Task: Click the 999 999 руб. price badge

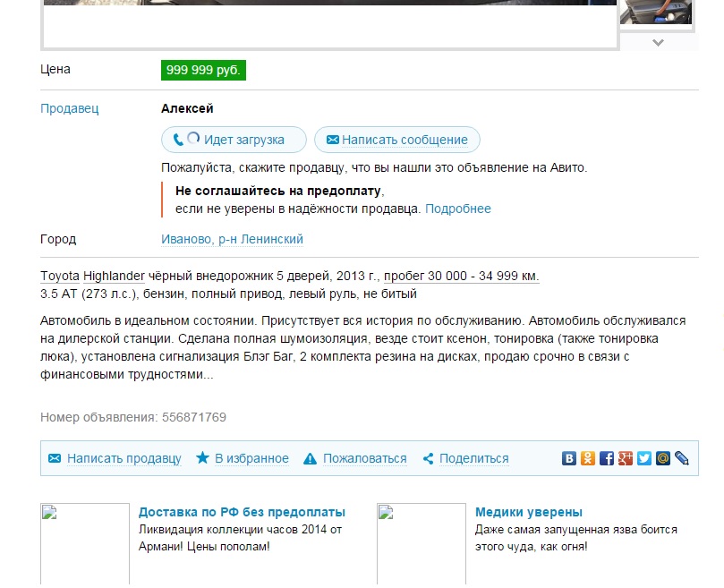Action: point(203,70)
